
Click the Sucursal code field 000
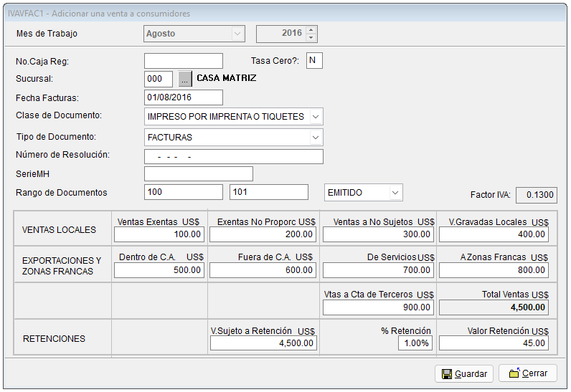[159, 79]
